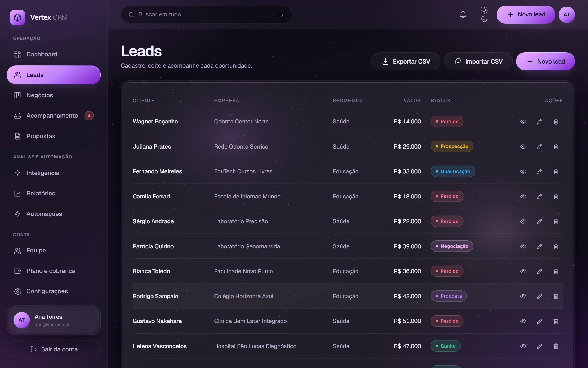Viewport: 588px width, 368px height.
Task: Open Ana Torres profile card
Action: click(54, 320)
